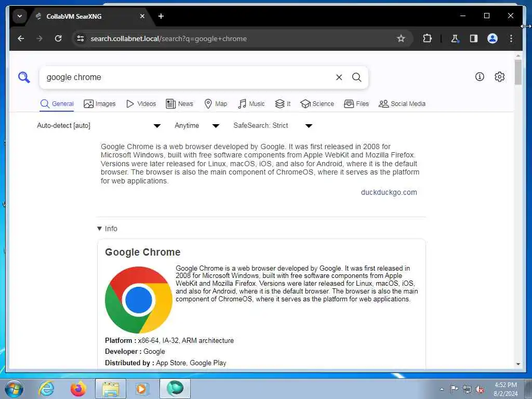Open Chrome three-dot menu

[x=511, y=38]
